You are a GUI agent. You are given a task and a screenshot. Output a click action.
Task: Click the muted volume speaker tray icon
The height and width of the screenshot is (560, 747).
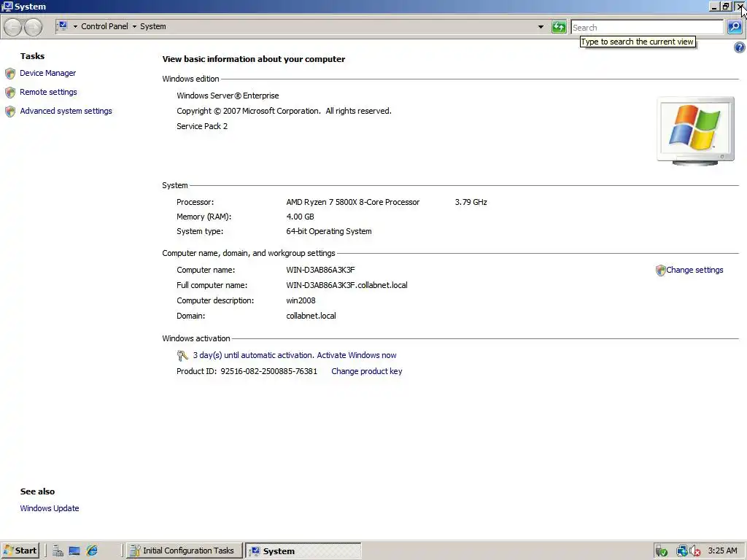click(694, 551)
